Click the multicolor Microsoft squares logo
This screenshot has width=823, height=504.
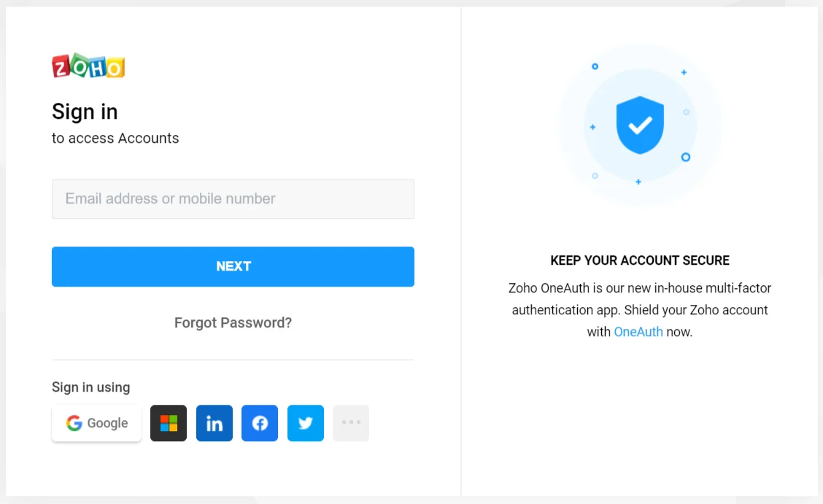click(168, 423)
